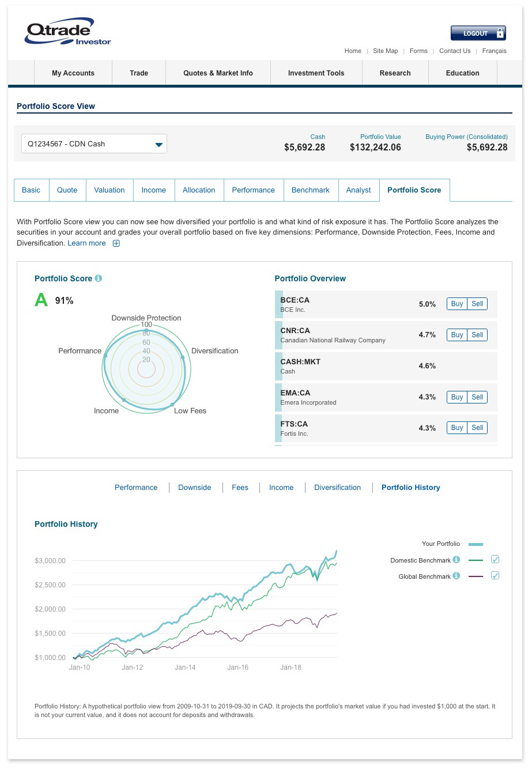Image resolution: width=532 pixels, height=773 pixels.
Task: Buy FTS:CA shares
Action: point(457,428)
